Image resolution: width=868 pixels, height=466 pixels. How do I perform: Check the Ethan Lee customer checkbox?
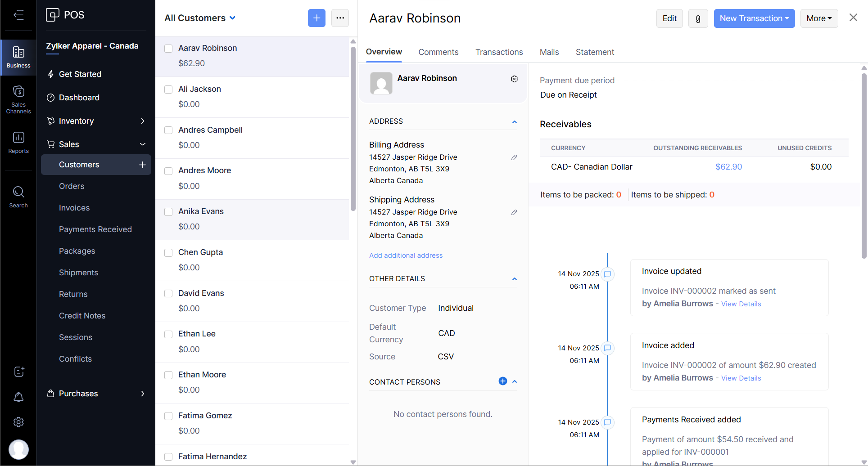tap(168, 334)
